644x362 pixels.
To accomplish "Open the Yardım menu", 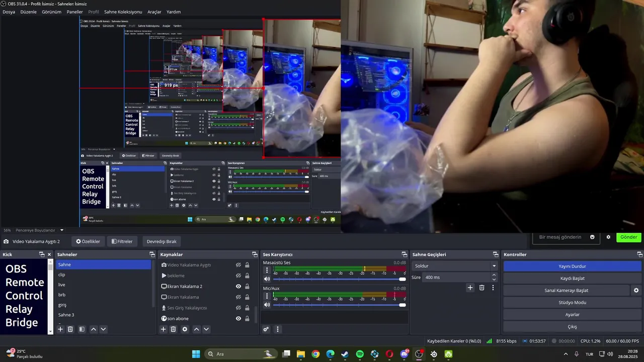I will click(174, 12).
